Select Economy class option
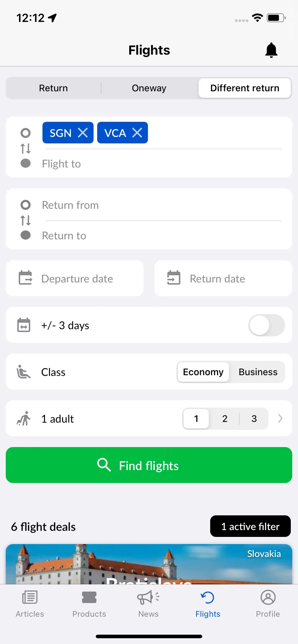Viewport: 298px width, 644px height. coord(203,372)
